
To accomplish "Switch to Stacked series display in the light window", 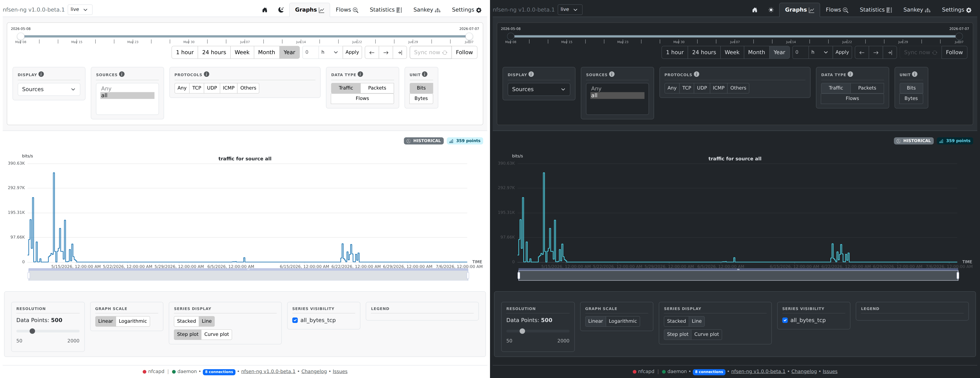I will 186,321.
